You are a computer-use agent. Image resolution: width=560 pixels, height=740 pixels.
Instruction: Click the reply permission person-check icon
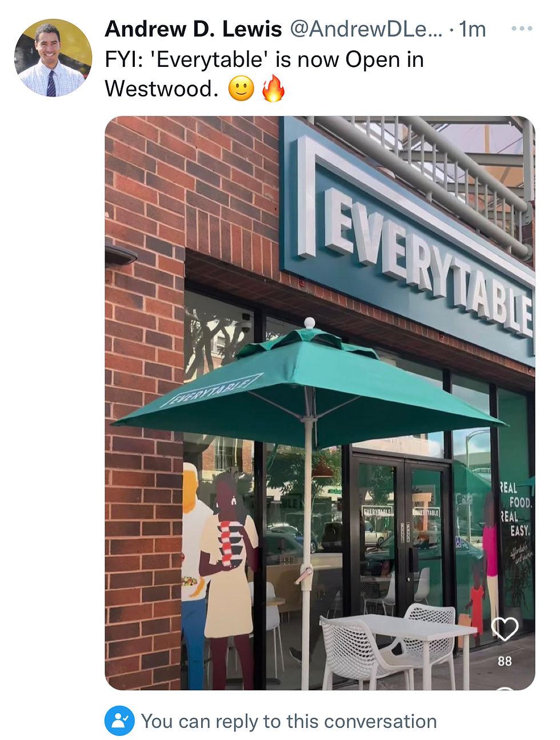(x=119, y=721)
